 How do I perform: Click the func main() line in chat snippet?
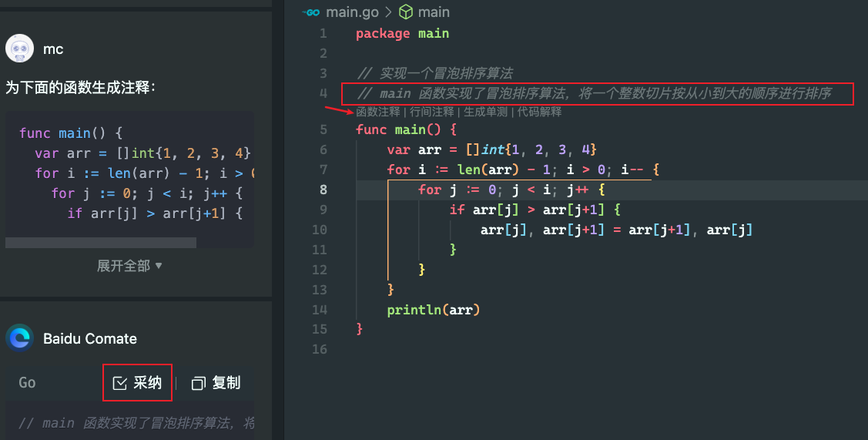pyautogui.click(x=71, y=133)
